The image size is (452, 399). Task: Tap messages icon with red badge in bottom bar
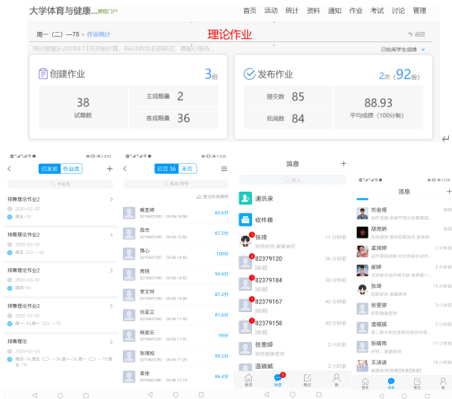(278, 379)
